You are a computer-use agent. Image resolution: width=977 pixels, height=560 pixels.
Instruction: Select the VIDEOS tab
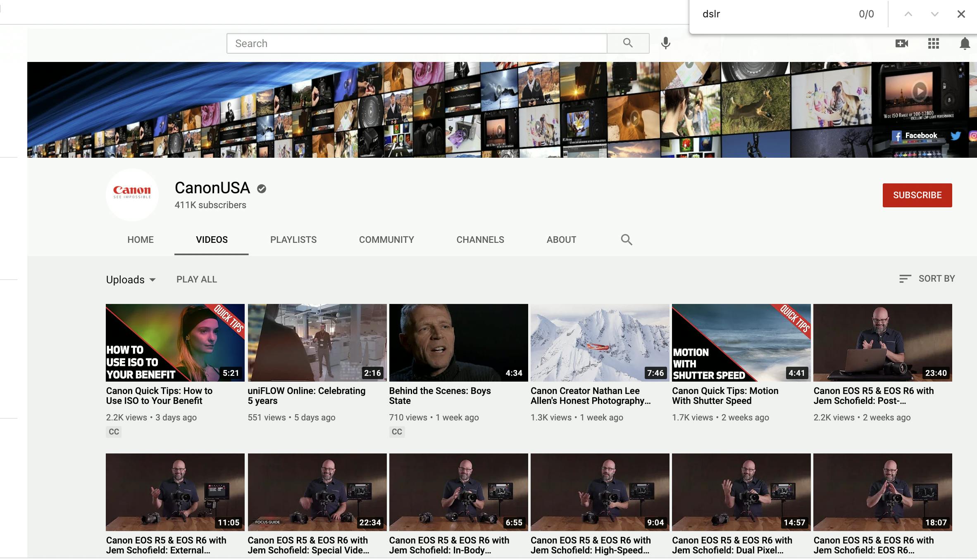(212, 240)
